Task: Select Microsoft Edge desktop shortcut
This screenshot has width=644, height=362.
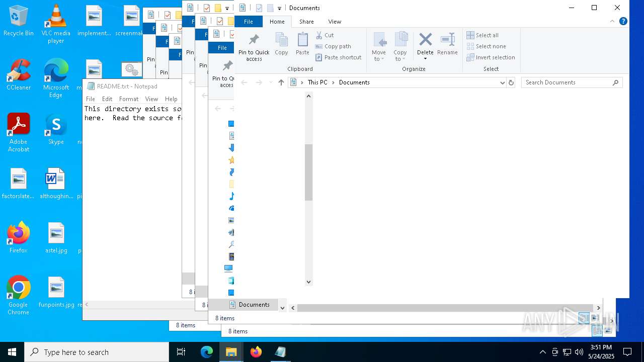Action: pos(56,78)
